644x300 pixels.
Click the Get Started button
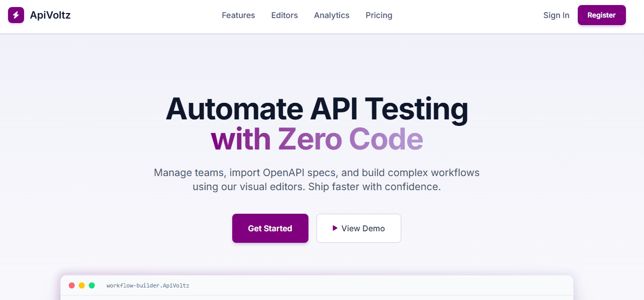[x=270, y=228]
